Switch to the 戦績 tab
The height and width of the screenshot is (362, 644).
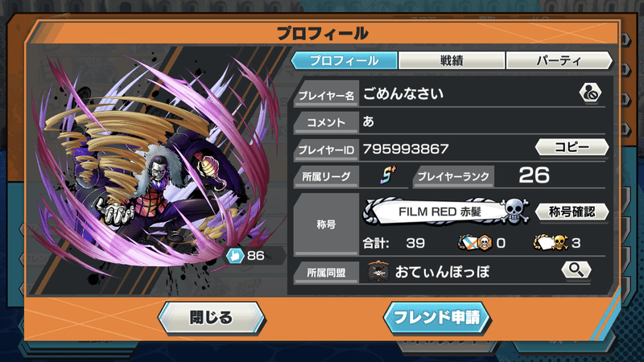pyautogui.click(x=452, y=61)
